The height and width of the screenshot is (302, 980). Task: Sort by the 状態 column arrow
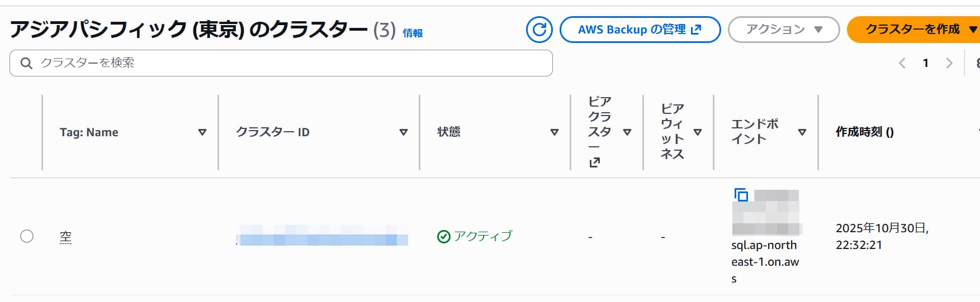coord(555,132)
